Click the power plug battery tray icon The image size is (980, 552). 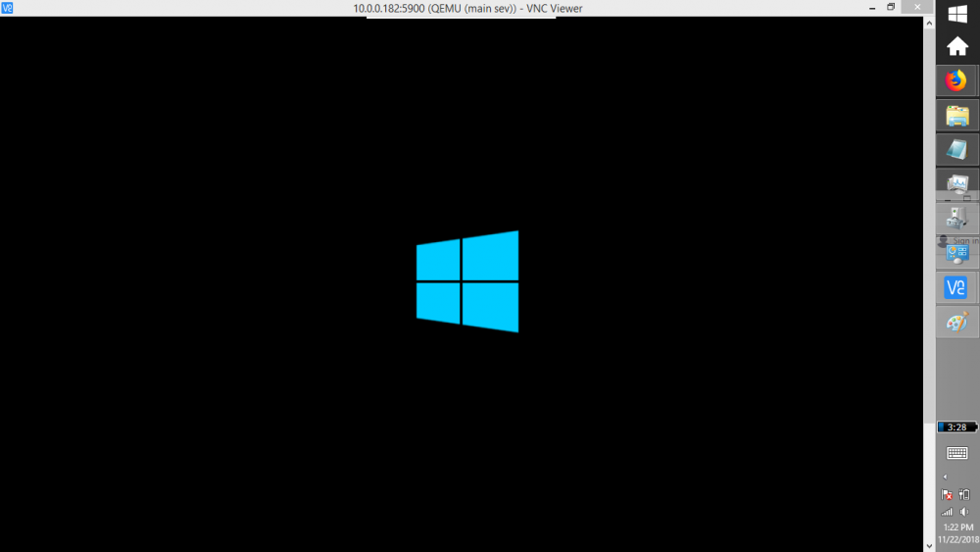click(965, 494)
